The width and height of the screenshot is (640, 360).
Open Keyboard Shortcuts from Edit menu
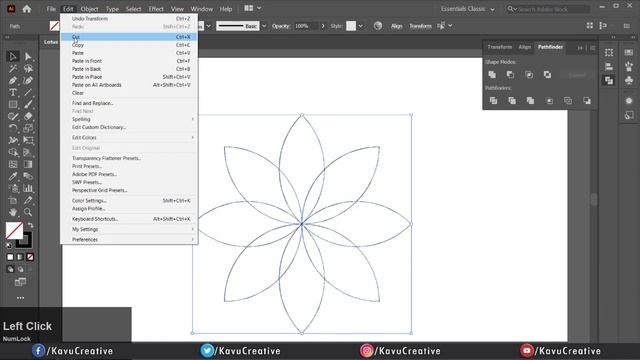click(x=129, y=219)
